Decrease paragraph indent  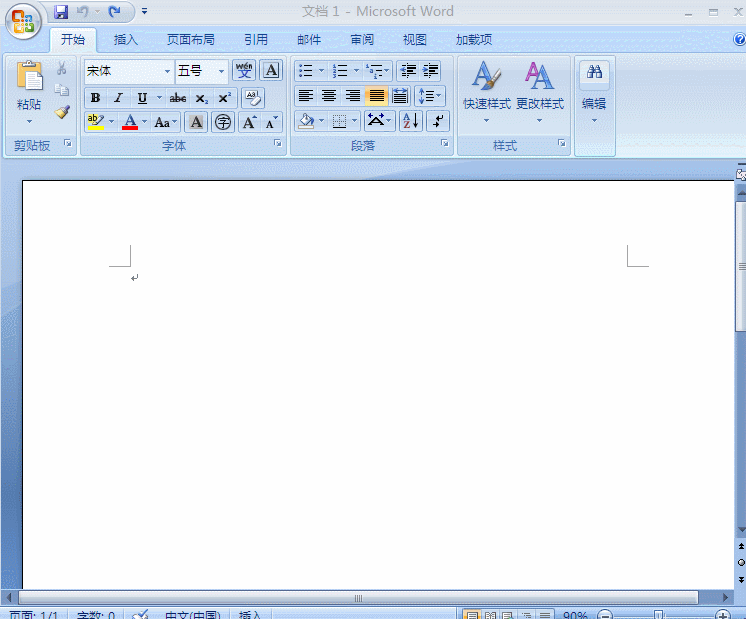click(408, 71)
